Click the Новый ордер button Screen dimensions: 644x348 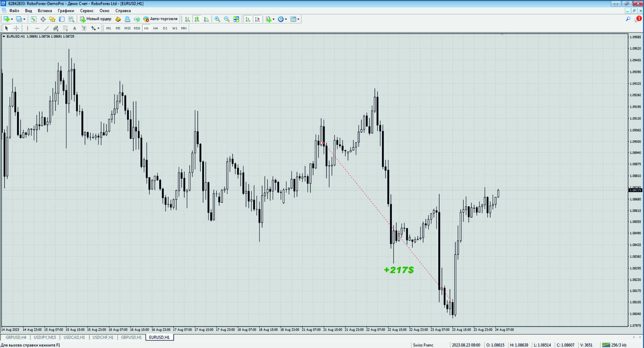click(96, 19)
